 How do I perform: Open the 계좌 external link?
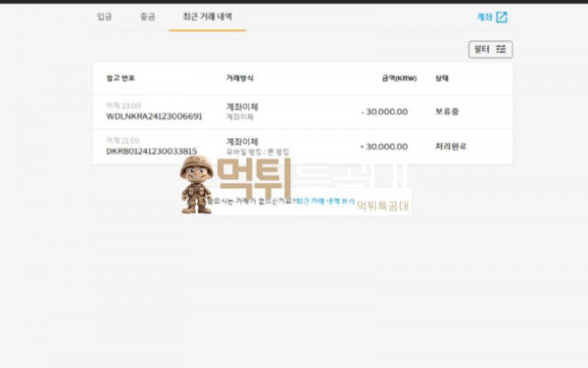click(492, 17)
